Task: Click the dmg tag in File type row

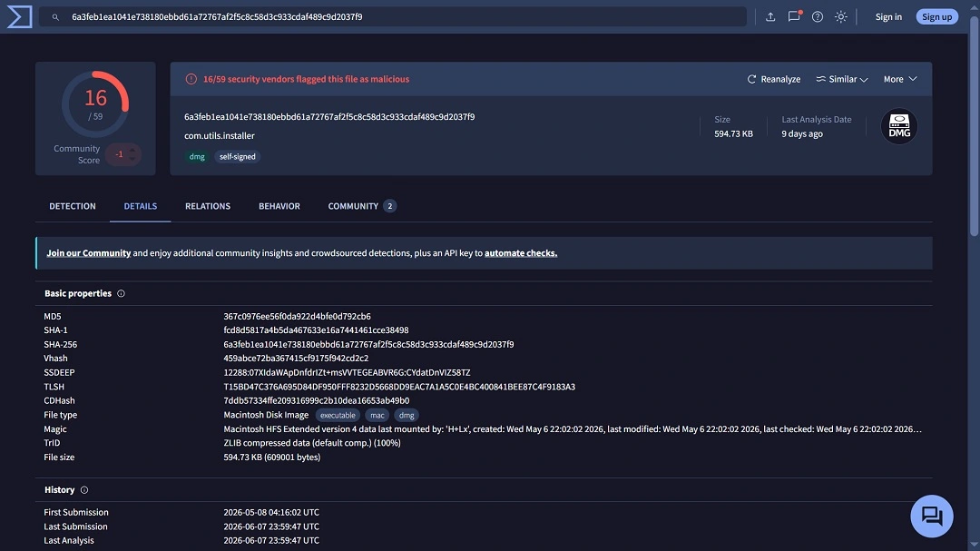Action: coord(407,415)
